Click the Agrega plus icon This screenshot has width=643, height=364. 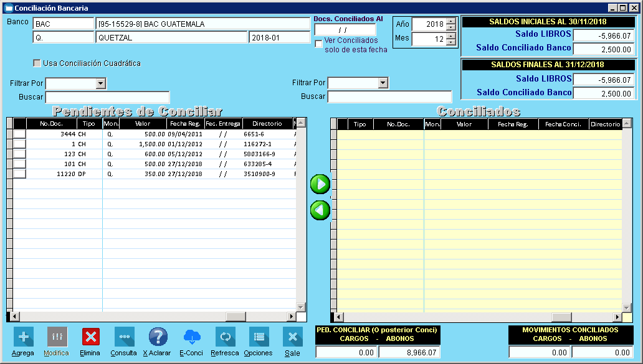click(24, 337)
